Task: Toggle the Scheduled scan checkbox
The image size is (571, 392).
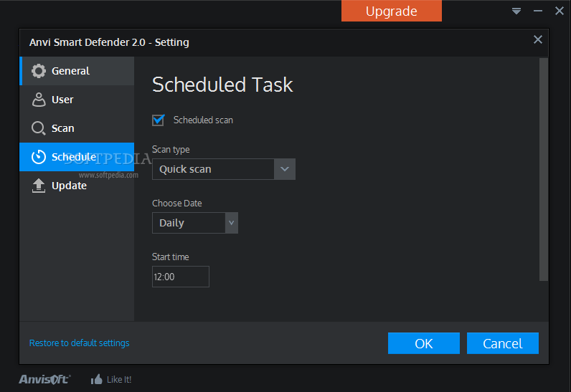Action: pyautogui.click(x=158, y=120)
